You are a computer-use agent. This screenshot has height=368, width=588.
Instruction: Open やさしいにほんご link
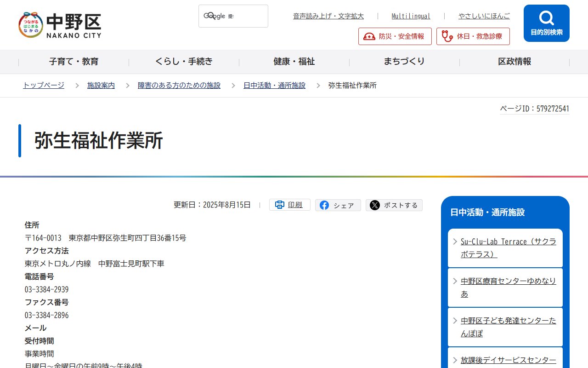pyautogui.click(x=484, y=16)
